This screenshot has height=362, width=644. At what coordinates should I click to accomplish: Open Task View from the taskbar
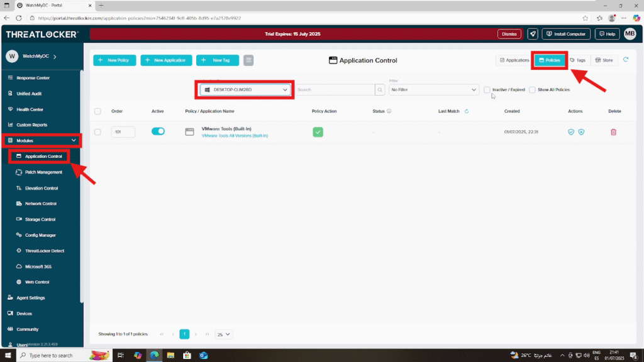[121, 356]
